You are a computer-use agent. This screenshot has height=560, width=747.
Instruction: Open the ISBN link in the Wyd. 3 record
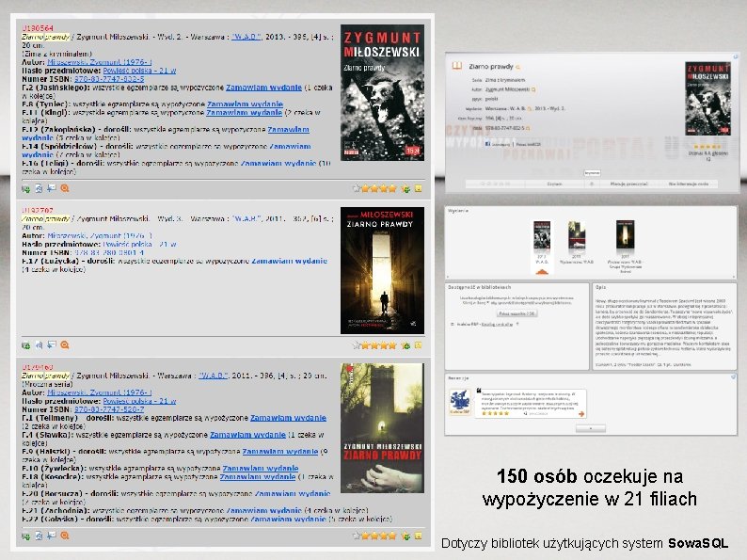click(109, 252)
